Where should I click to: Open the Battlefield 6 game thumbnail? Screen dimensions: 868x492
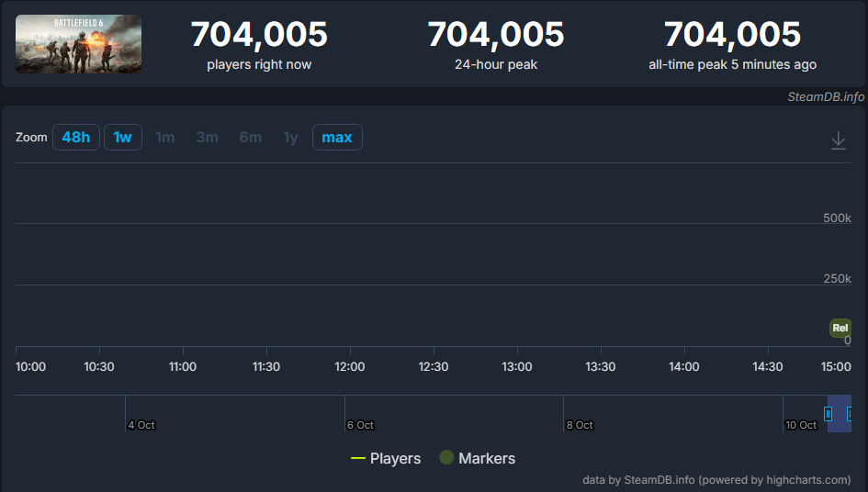(79, 44)
